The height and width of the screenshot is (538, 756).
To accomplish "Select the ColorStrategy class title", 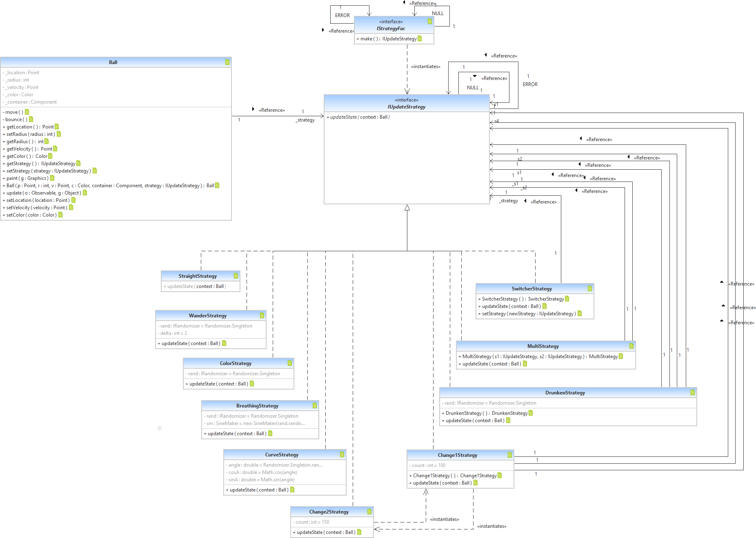I will point(236,363).
